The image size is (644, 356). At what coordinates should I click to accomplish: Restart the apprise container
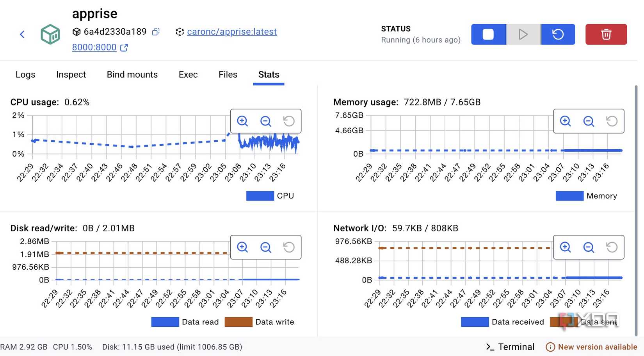pos(558,34)
